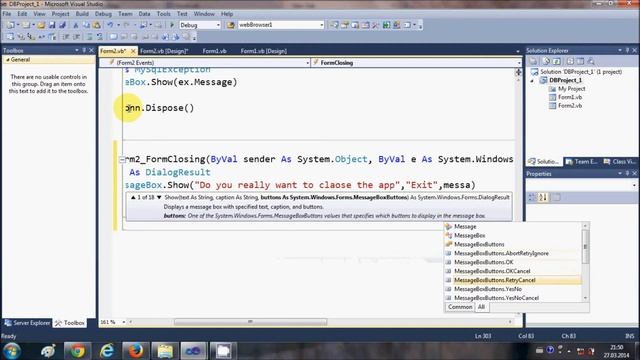Switch to the Class View tab
Viewport: 640px width, 360px height.
[x=620, y=162]
